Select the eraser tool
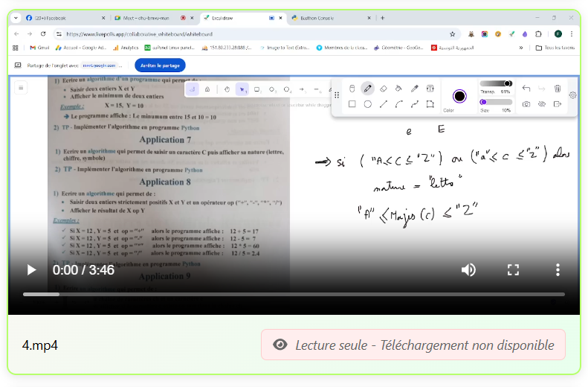This screenshot has width=588, height=387. pos(383,89)
